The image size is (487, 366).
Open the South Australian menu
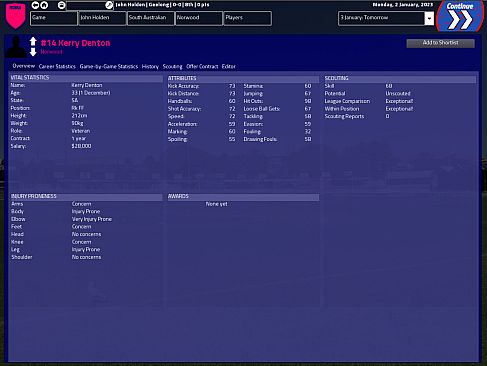point(151,18)
